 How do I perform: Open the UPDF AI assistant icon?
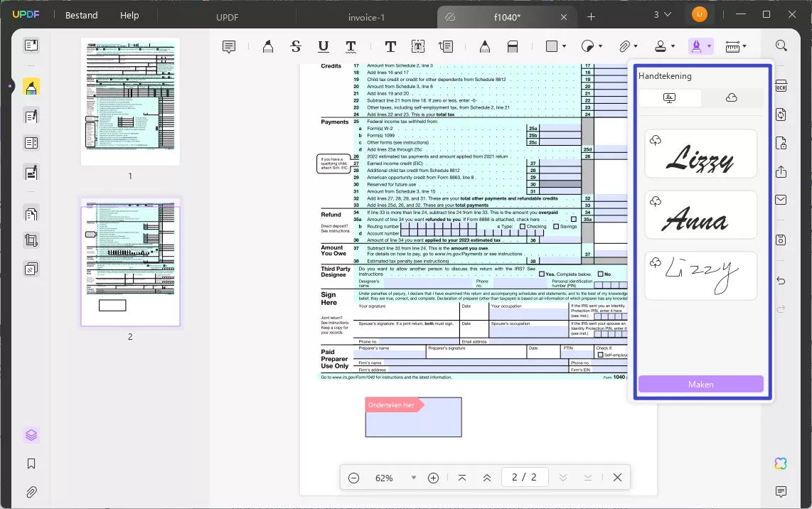(781, 464)
